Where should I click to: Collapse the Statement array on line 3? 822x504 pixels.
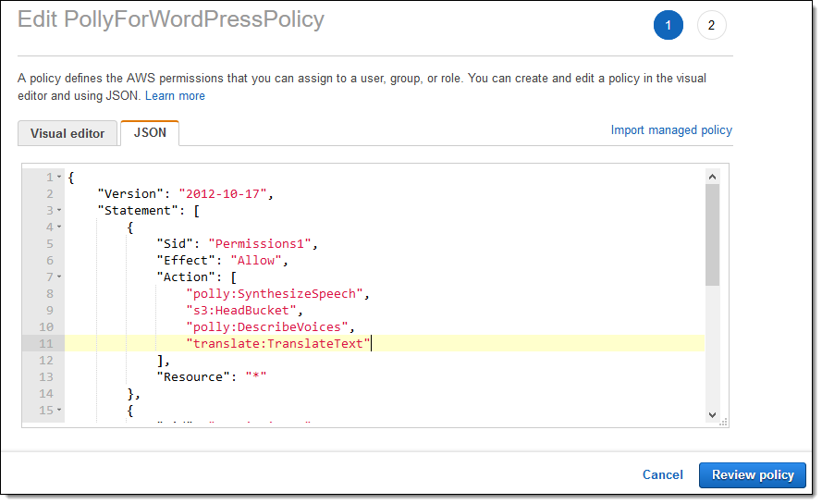click(59, 210)
